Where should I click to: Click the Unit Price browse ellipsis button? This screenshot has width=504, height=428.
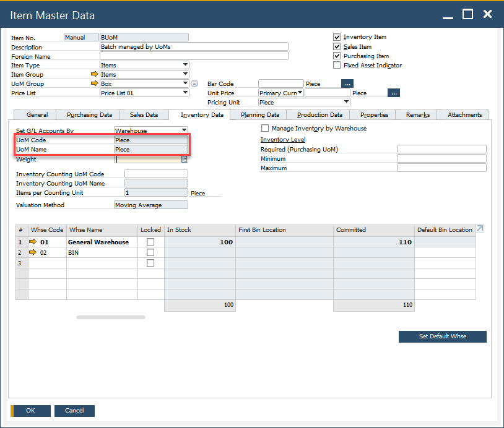tap(394, 93)
